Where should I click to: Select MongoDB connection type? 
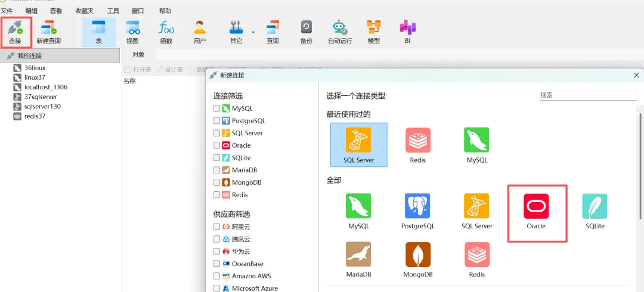click(x=417, y=259)
